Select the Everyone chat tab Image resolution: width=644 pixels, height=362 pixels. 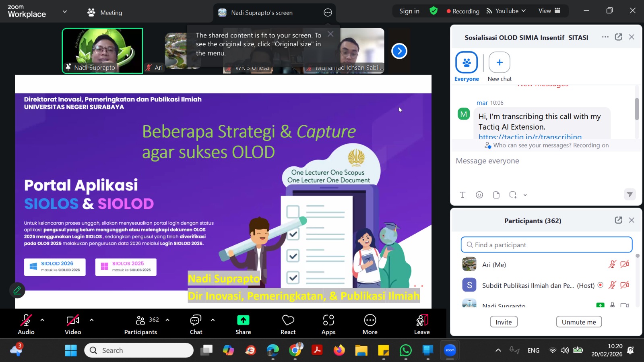pyautogui.click(x=466, y=67)
